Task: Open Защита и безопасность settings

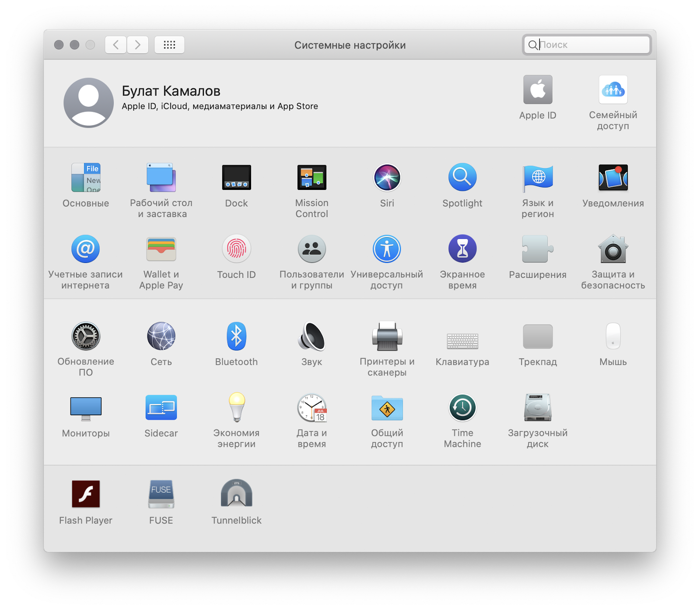Action: click(613, 249)
